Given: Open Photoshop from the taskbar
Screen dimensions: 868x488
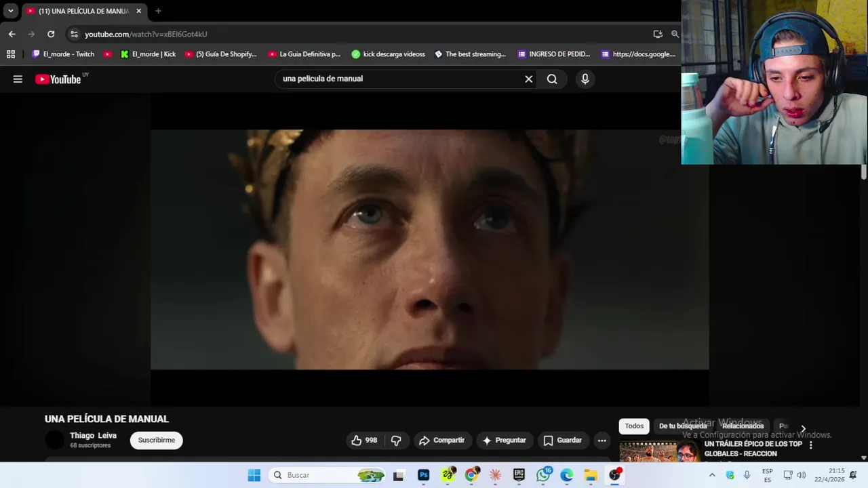Looking at the screenshot, I should pyautogui.click(x=423, y=475).
